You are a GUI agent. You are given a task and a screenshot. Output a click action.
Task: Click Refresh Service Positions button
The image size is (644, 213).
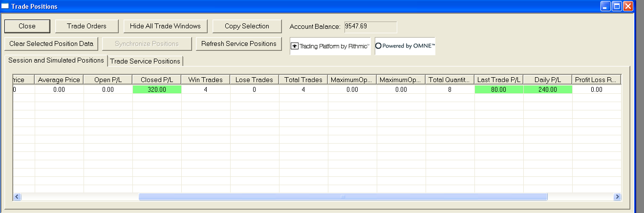pos(239,43)
